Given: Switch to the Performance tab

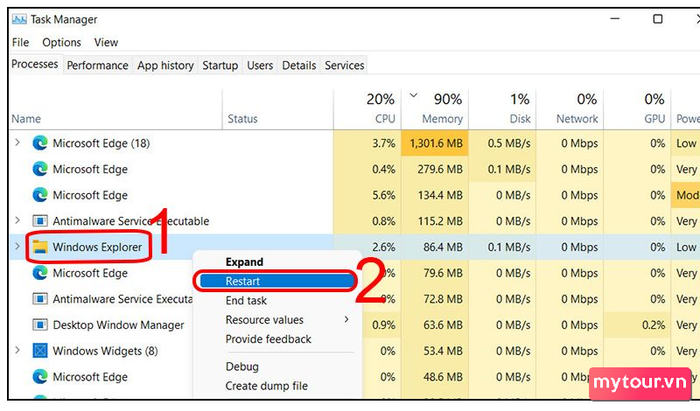Looking at the screenshot, I should pos(98,66).
